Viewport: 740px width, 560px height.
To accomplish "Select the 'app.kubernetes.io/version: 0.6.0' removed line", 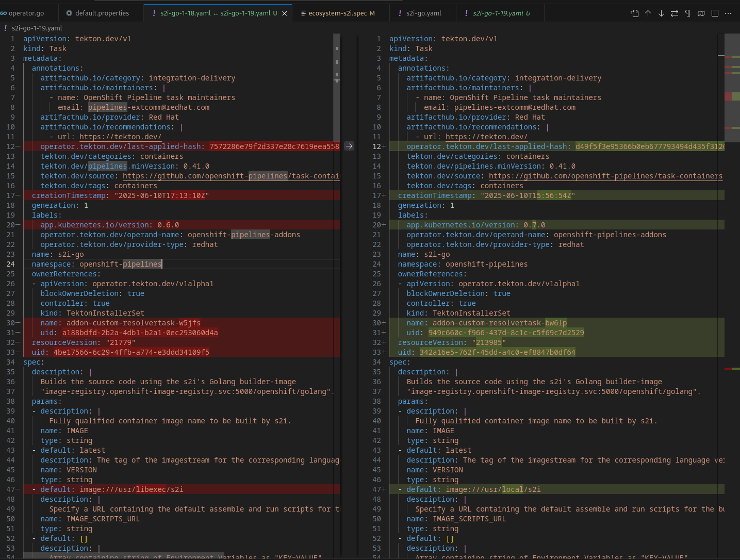I will pos(110,225).
